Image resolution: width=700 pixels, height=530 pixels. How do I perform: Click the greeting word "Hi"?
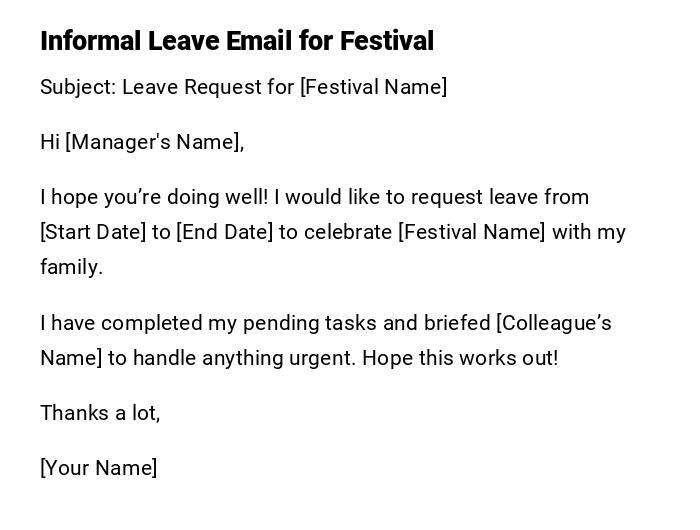[50, 142]
